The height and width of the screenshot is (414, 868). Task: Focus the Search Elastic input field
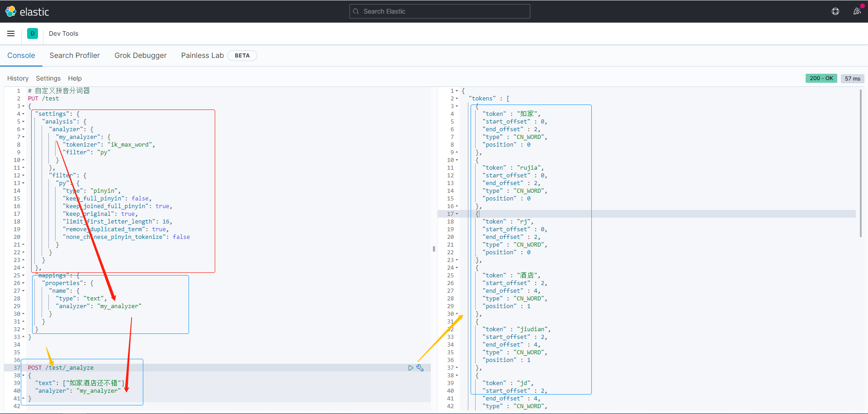pyautogui.click(x=440, y=11)
